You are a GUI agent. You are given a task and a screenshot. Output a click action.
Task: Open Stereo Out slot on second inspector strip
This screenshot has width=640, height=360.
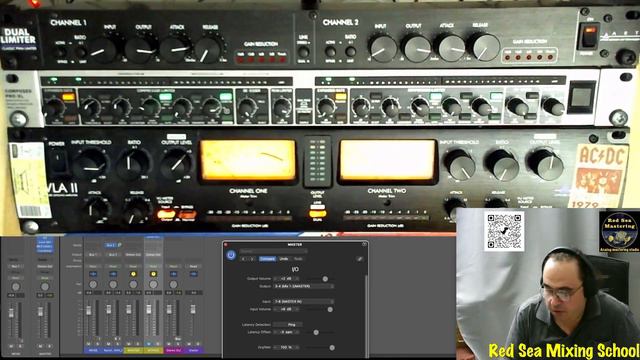[44, 266]
